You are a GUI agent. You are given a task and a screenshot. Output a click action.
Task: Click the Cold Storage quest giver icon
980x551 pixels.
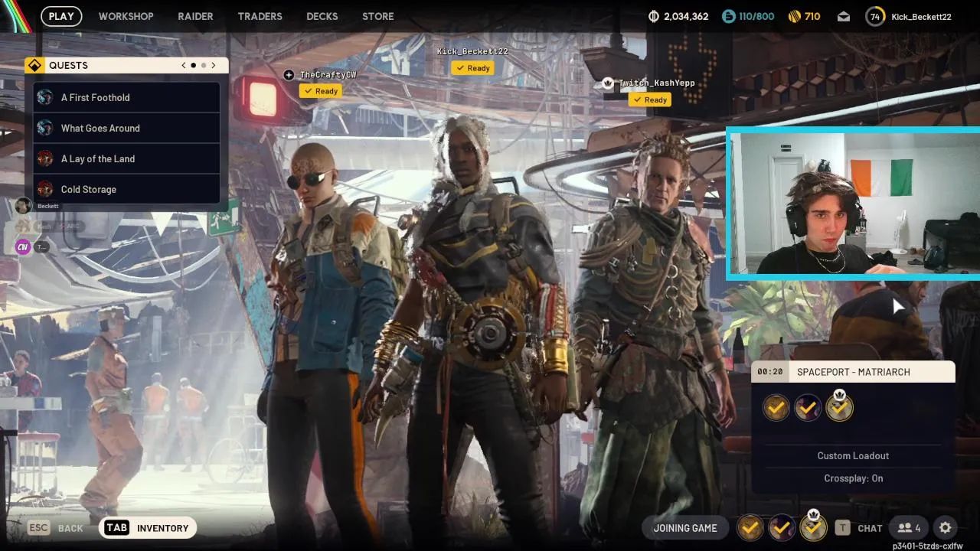point(45,189)
